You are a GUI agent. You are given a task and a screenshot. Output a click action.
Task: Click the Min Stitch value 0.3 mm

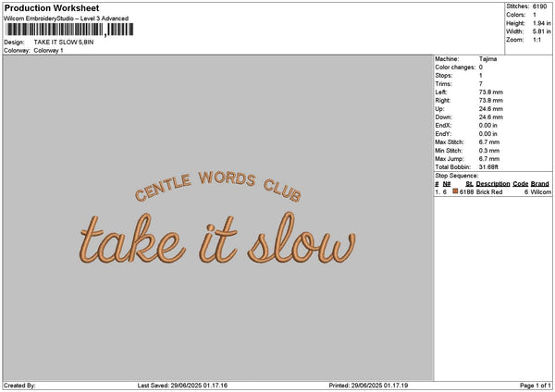click(489, 151)
